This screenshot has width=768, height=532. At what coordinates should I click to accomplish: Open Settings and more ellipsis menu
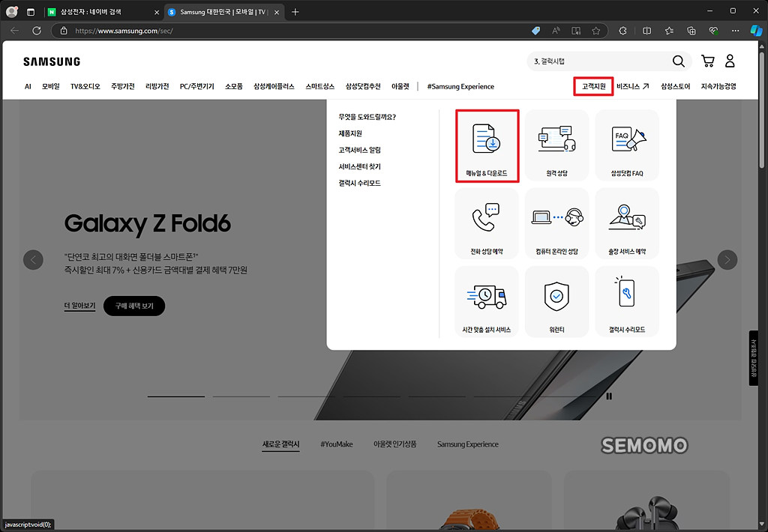click(x=735, y=30)
